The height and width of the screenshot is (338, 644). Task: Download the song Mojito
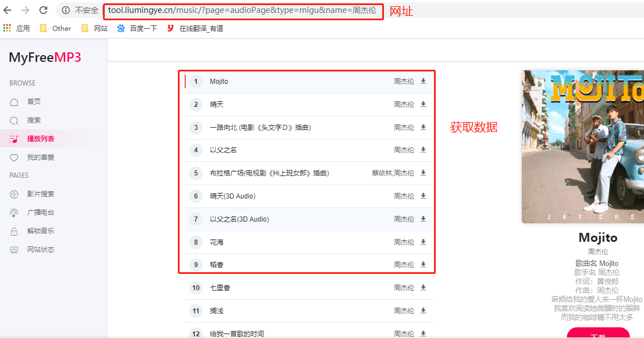point(423,81)
